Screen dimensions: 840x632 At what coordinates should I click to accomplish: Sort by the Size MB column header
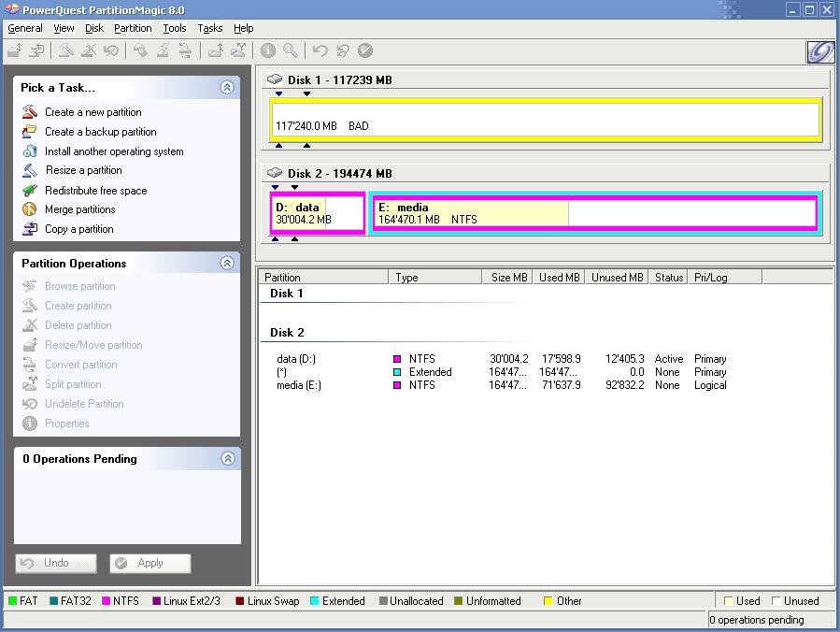pos(506,277)
